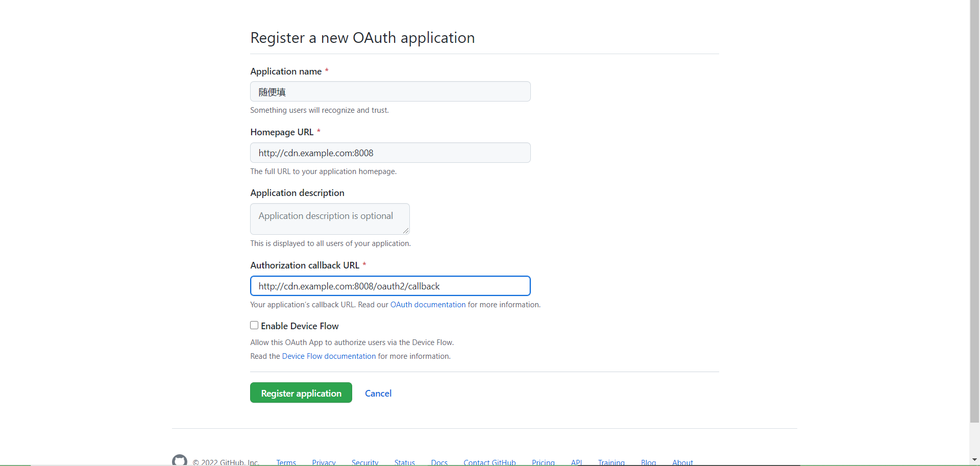Cancel the OAuth application registration
The height and width of the screenshot is (466, 980).
(x=378, y=394)
